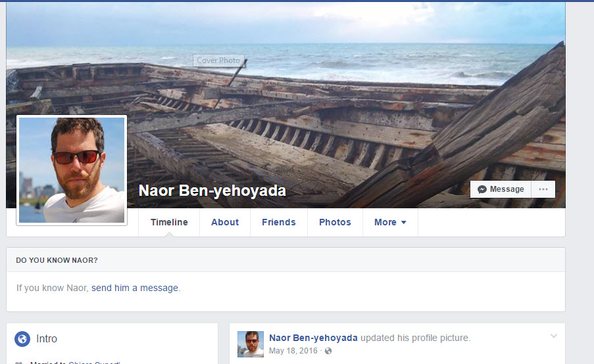Open the three-dots profile options menu
This screenshot has height=364, width=594.
[543, 189]
